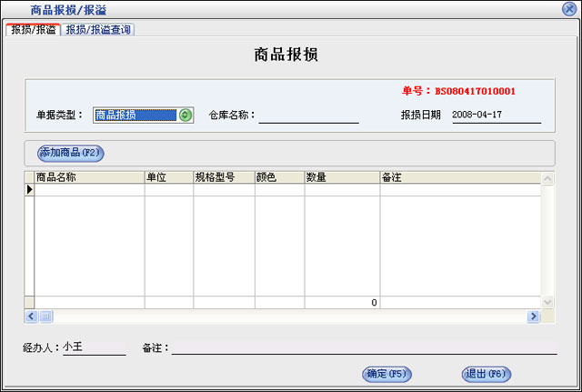
Task: Click the bottom 备注 remarks field
Action: pos(364,347)
